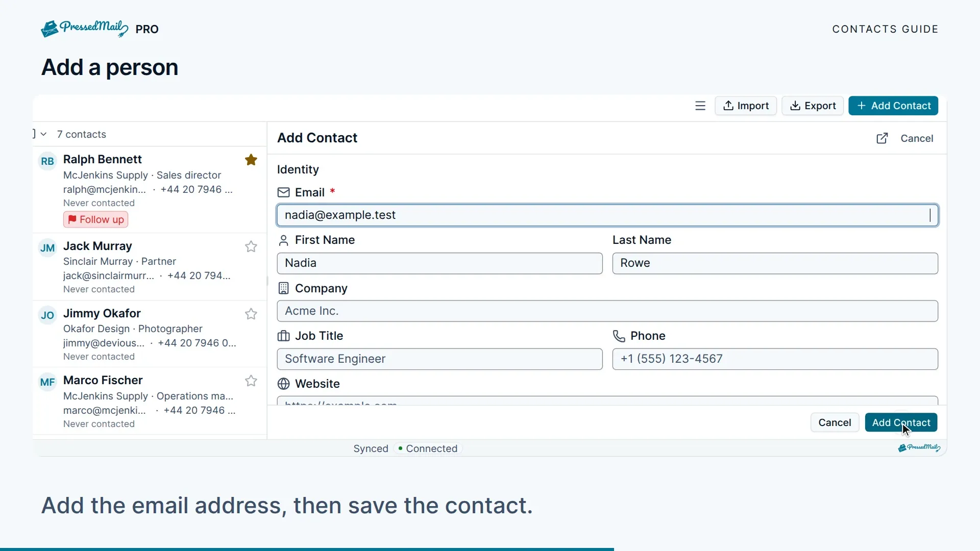Screen dimensions: 980x551
Task: Click Marco Fischer's MF avatar
Action: coord(47,382)
